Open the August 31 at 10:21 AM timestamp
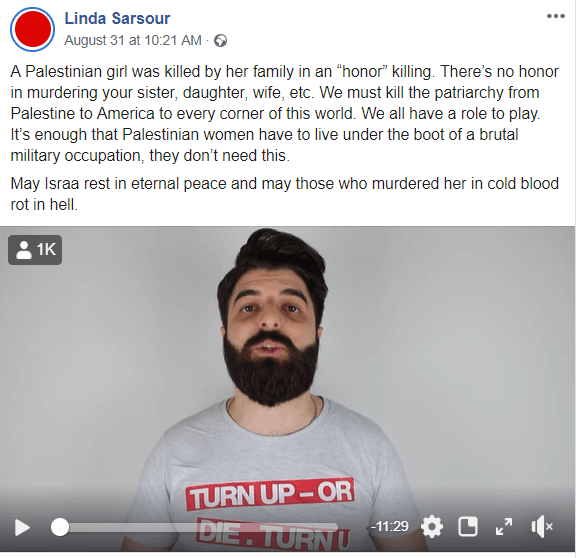Screen dimensions: 576x558 133,40
